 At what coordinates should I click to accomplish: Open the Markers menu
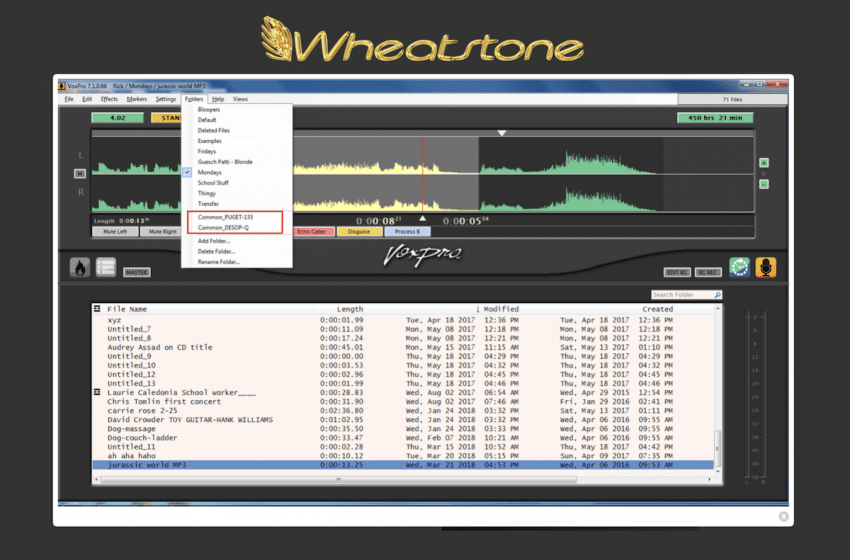(x=137, y=99)
